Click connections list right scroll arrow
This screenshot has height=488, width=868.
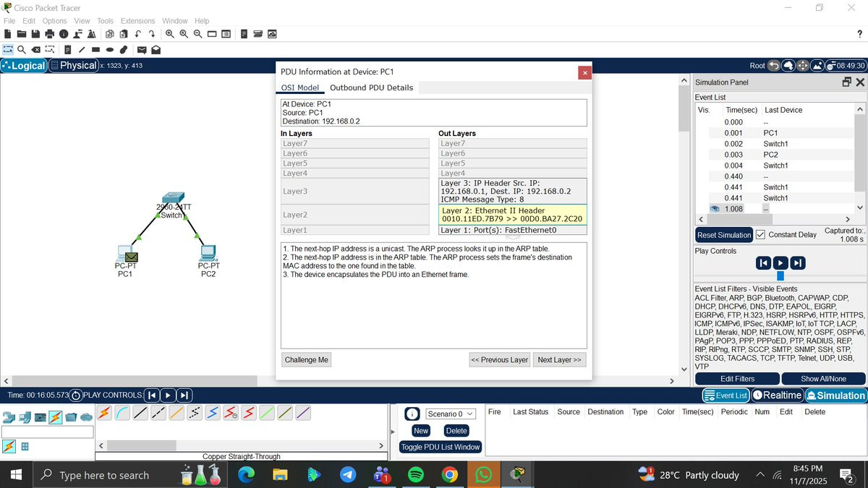tap(380, 446)
